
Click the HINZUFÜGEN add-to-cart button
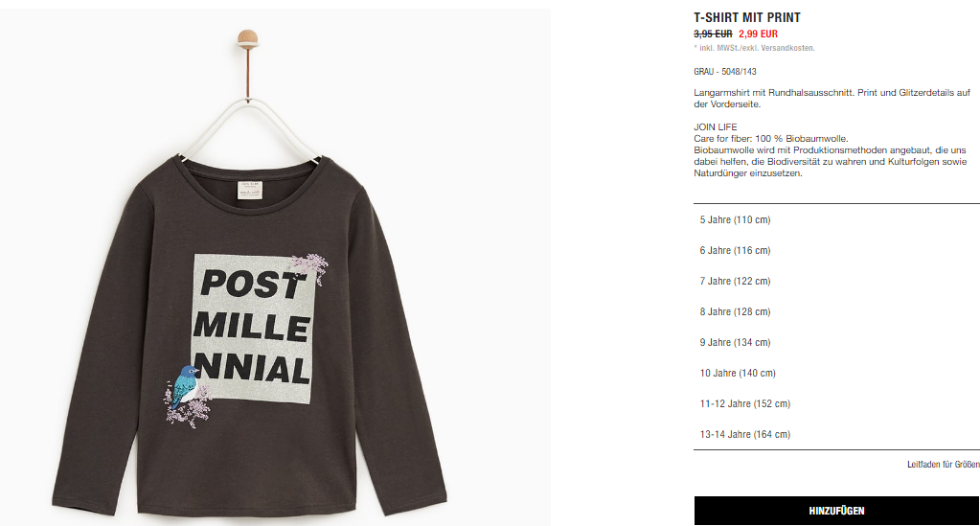(x=836, y=511)
